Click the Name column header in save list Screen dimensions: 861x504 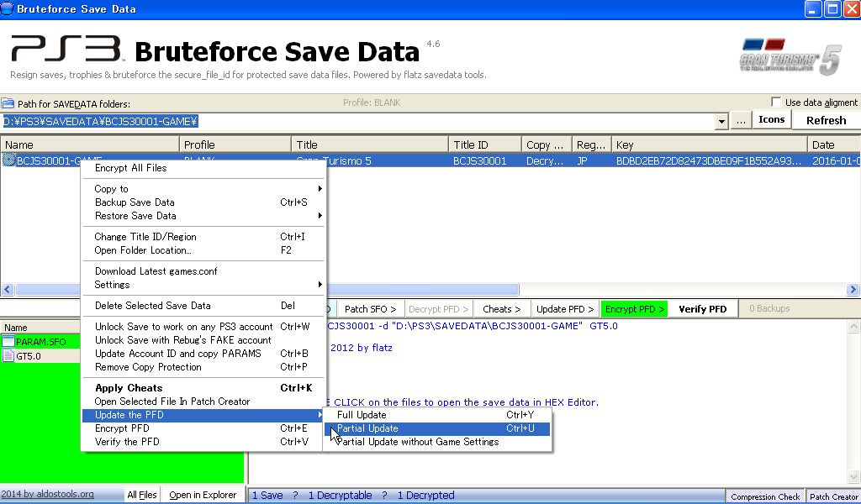click(x=90, y=144)
